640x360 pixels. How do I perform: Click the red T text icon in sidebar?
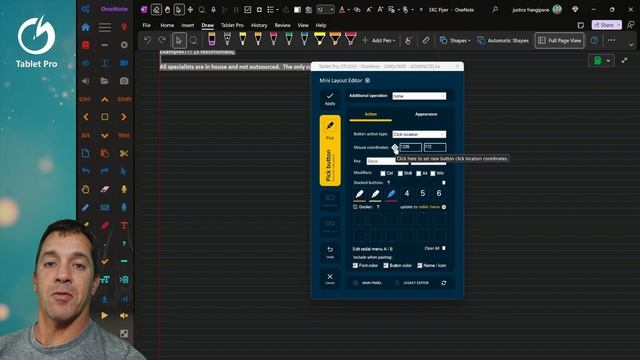124,225
